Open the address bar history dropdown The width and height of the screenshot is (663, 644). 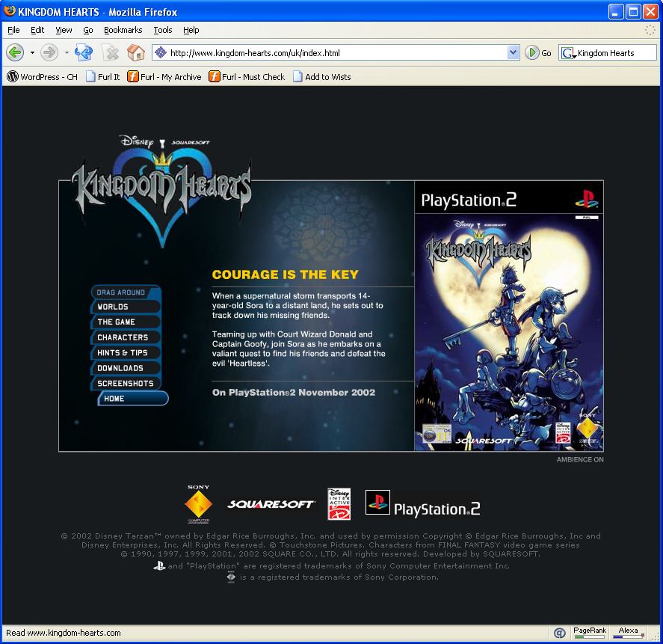(513, 53)
